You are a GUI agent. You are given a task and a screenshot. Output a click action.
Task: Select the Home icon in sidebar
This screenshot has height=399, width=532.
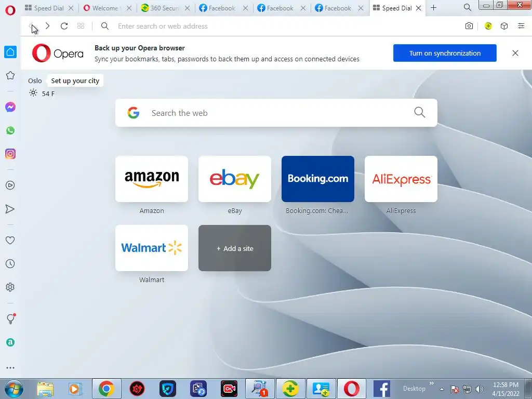pyautogui.click(x=10, y=52)
